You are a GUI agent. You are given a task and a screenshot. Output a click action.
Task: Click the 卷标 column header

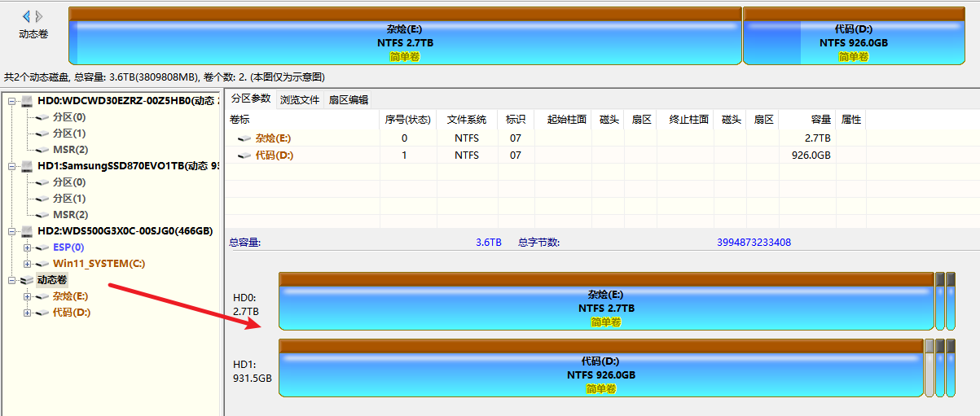tap(302, 120)
